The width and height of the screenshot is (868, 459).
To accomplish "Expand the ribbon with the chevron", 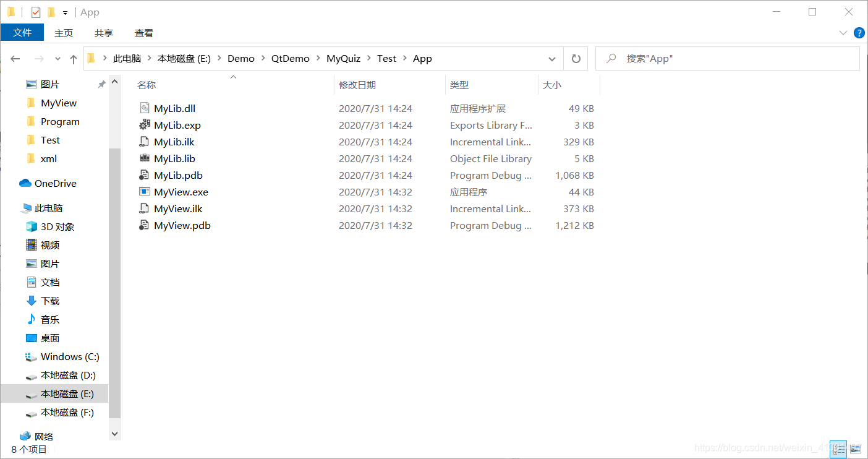I will point(843,33).
